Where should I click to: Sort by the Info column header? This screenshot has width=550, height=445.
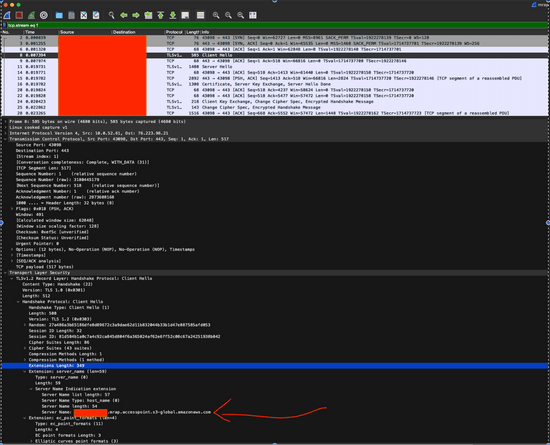[x=374, y=32]
